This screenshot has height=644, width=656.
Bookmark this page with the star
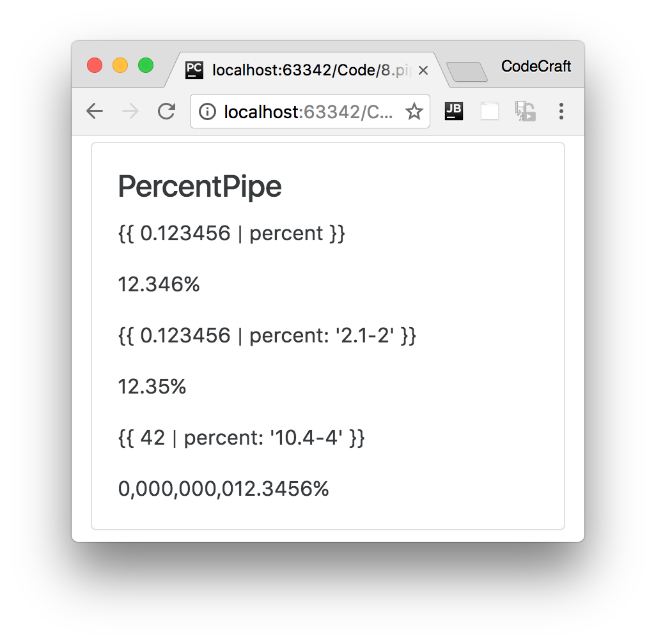414,112
